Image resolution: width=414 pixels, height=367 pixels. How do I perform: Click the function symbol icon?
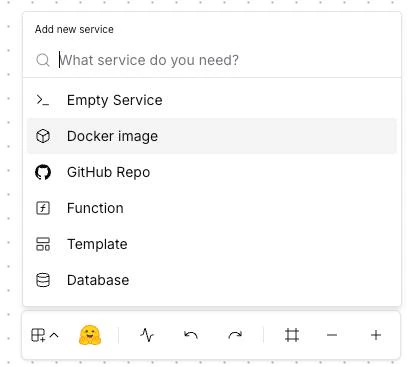pos(43,208)
